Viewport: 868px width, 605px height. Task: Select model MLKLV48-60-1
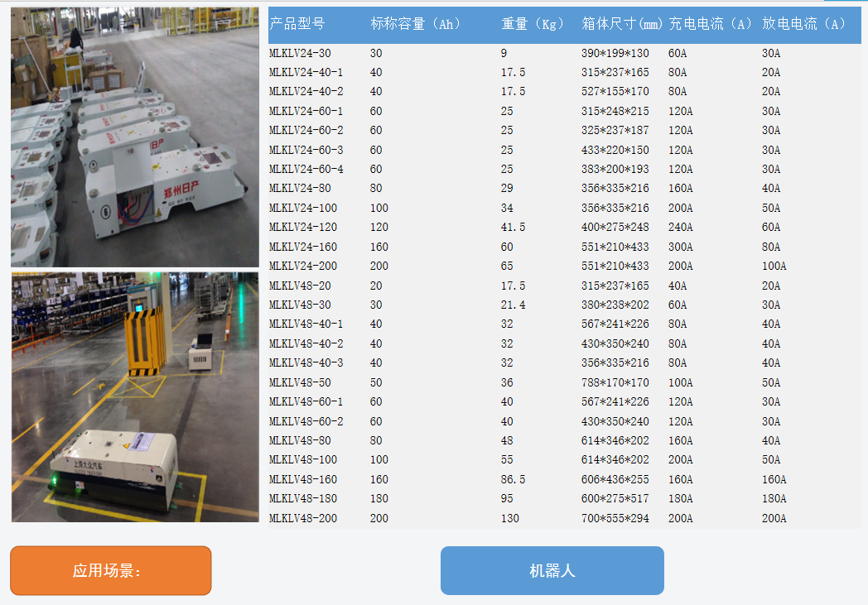tap(306, 401)
